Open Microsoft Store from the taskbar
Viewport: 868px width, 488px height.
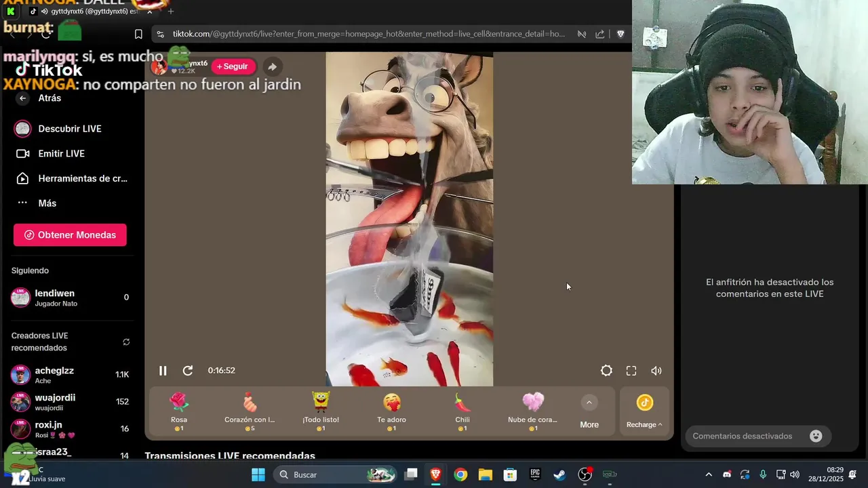pyautogui.click(x=510, y=474)
